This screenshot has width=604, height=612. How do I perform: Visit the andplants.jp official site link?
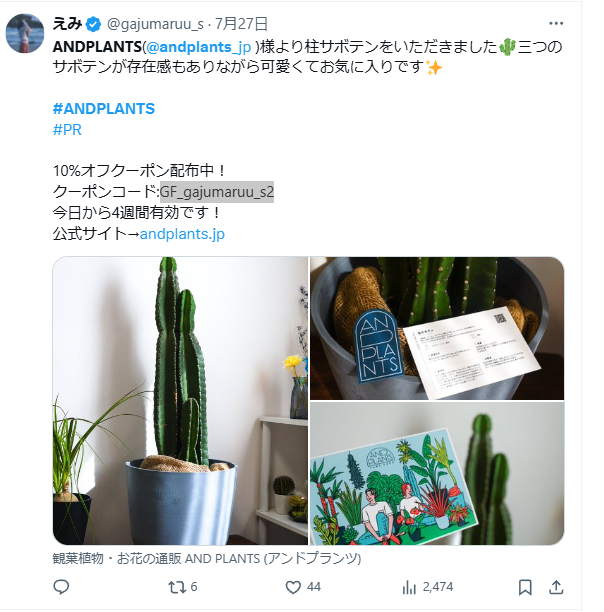pyautogui.click(x=182, y=234)
